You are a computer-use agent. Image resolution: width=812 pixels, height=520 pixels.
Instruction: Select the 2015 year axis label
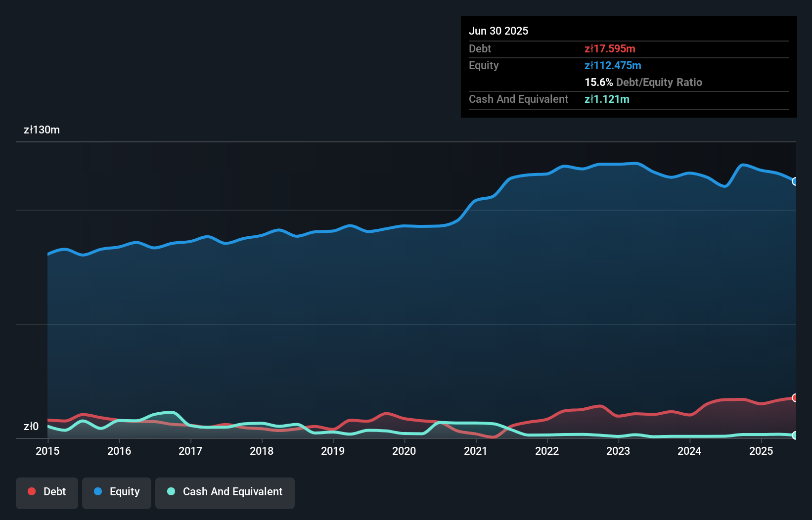tap(47, 451)
